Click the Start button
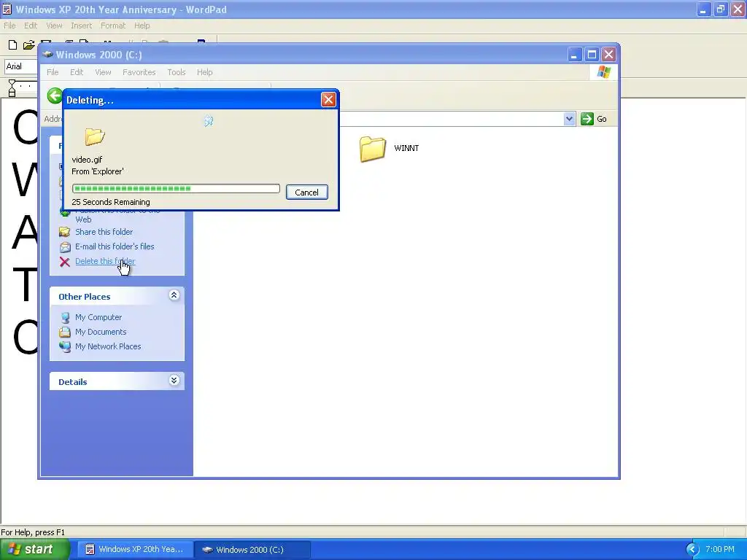Screen dimensions: 747x560 tap(35, 549)
